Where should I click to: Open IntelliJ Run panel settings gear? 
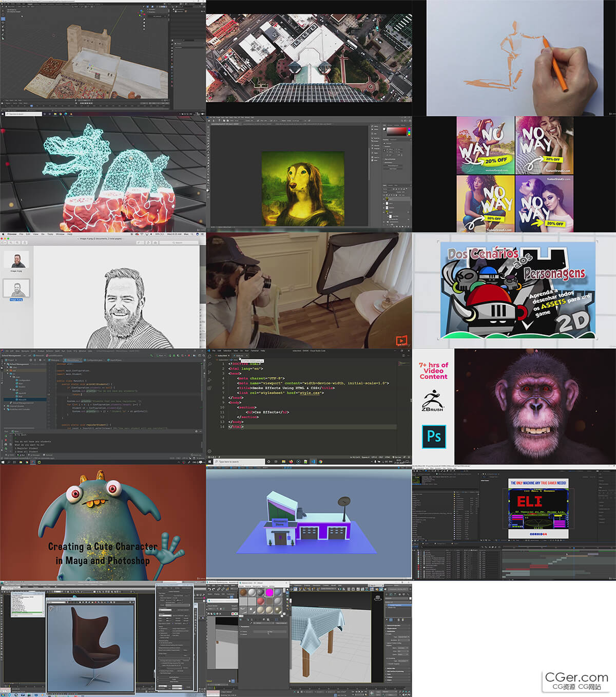click(196, 431)
